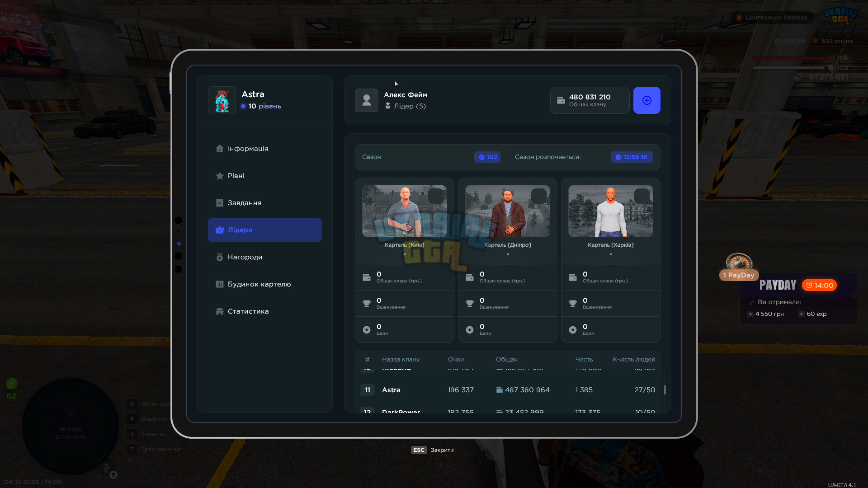Click the Общак column header

click(x=507, y=360)
